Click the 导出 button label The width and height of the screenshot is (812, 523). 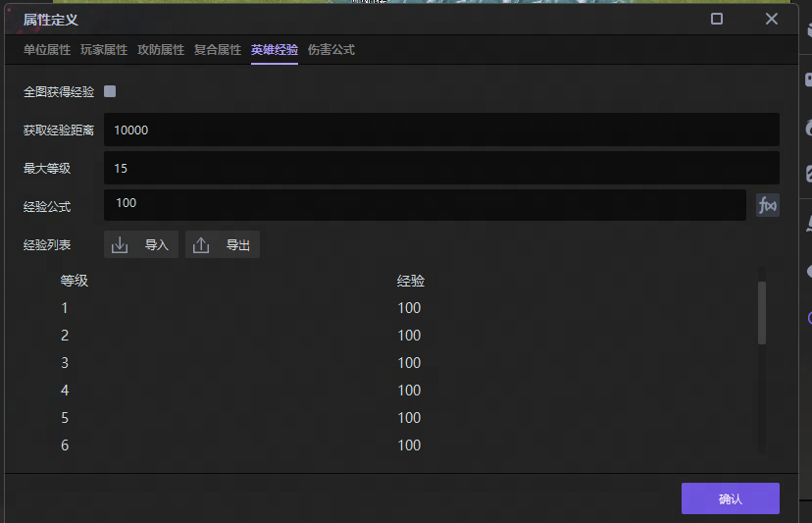point(238,245)
